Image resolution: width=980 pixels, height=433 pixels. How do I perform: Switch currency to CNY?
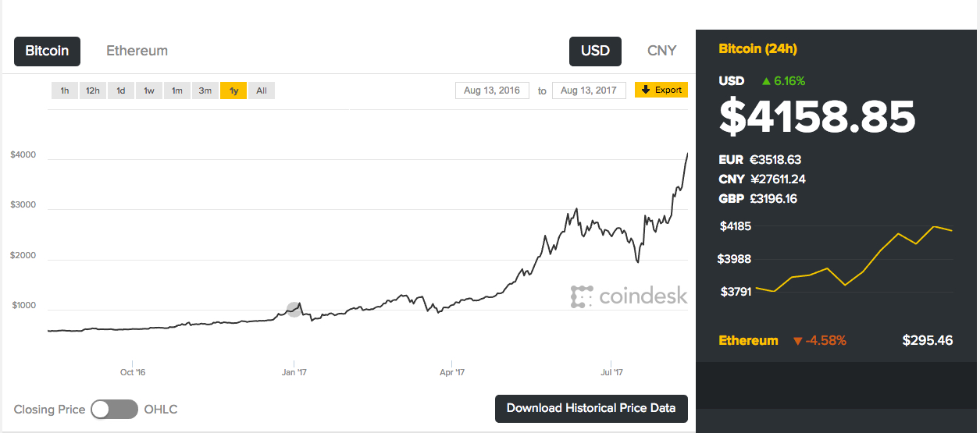click(x=662, y=51)
